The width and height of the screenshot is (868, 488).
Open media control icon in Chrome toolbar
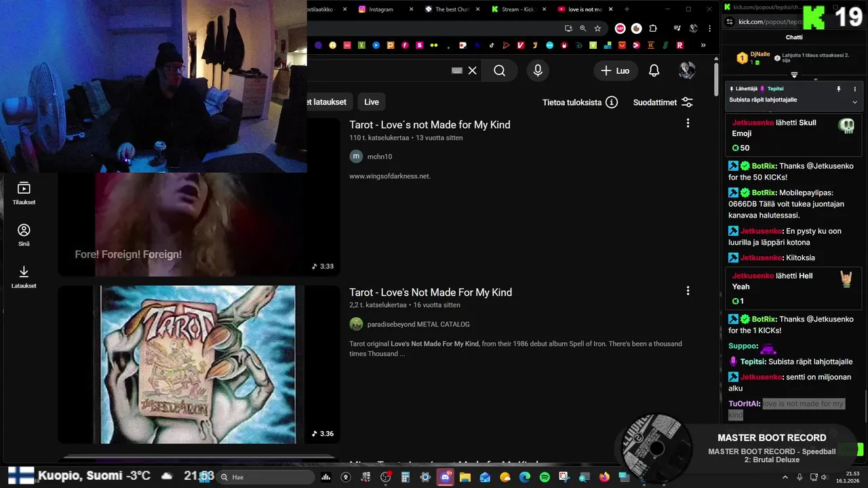click(677, 28)
